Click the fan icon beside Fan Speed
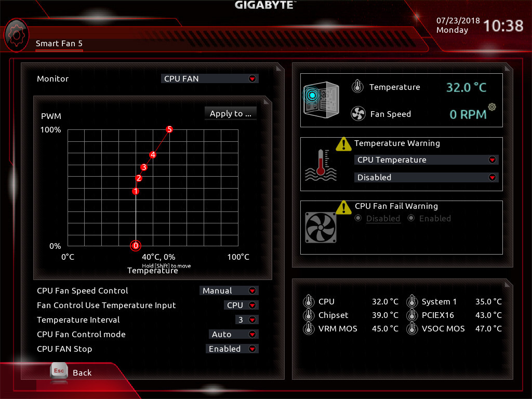The image size is (532, 399). (359, 114)
